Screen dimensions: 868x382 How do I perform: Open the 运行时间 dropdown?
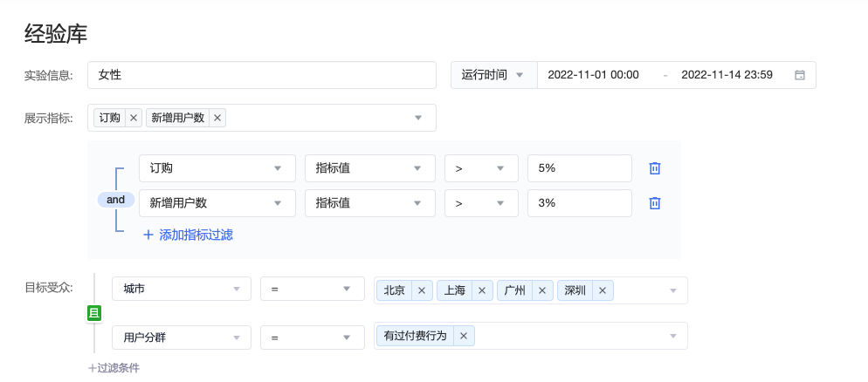(493, 75)
